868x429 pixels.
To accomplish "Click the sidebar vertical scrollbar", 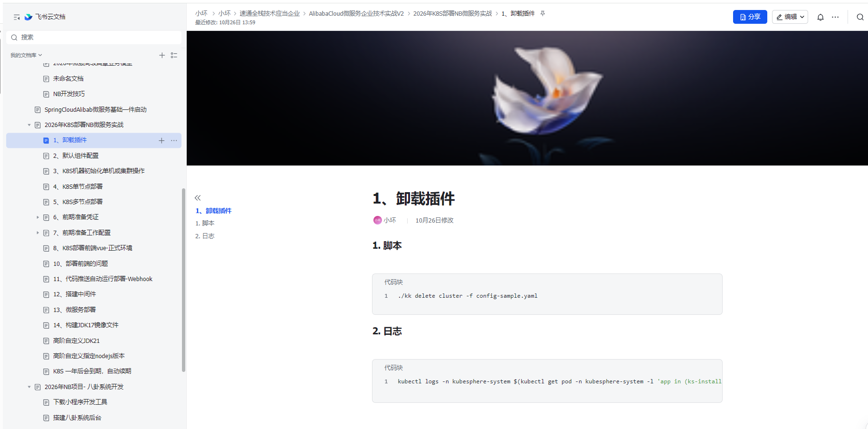I will (x=183, y=280).
